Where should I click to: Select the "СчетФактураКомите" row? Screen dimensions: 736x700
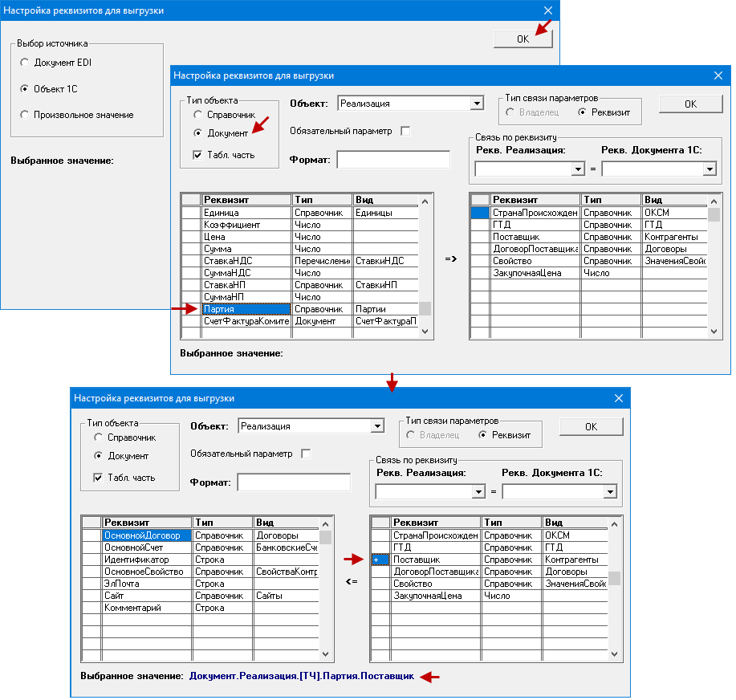299,321
